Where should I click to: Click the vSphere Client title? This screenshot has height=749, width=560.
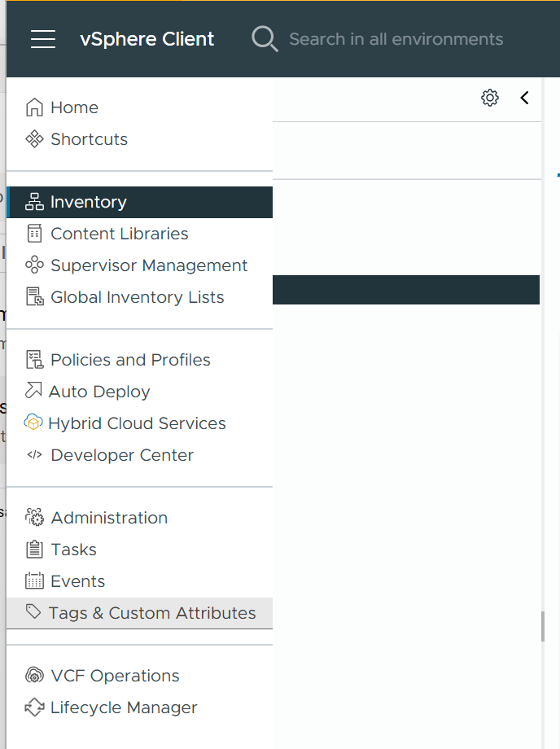click(x=147, y=39)
